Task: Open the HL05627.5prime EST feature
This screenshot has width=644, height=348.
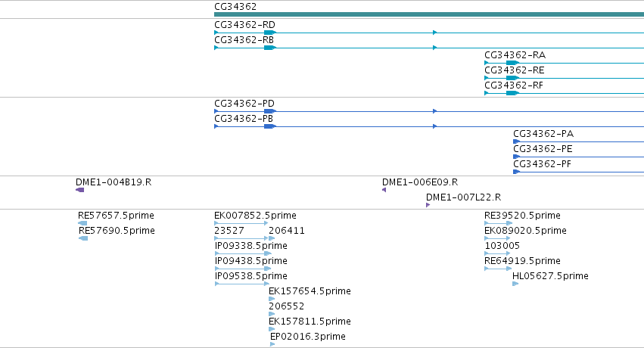Action: coord(515,284)
